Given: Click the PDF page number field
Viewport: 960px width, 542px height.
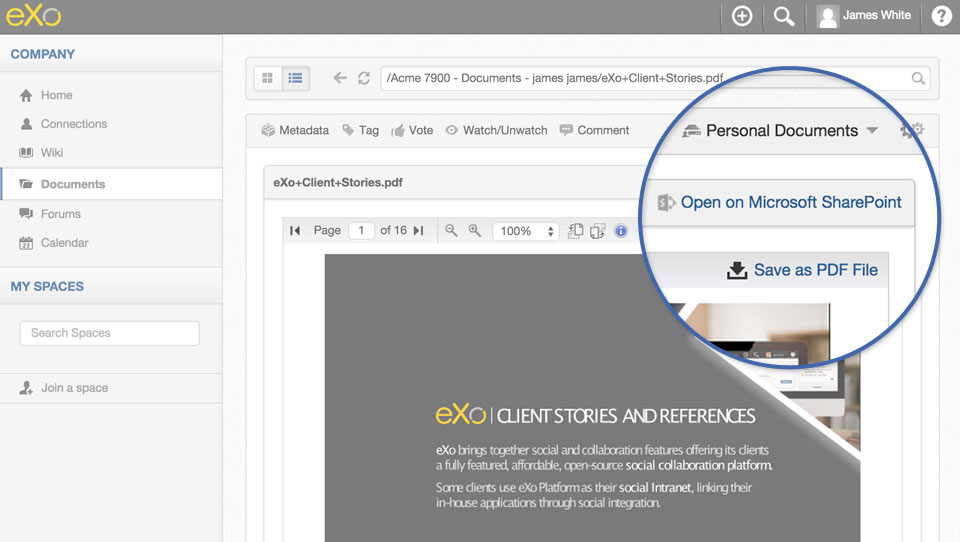Looking at the screenshot, I should tap(361, 230).
